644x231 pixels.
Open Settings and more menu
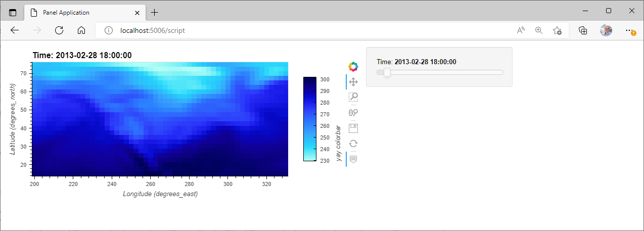[x=629, y=30]
